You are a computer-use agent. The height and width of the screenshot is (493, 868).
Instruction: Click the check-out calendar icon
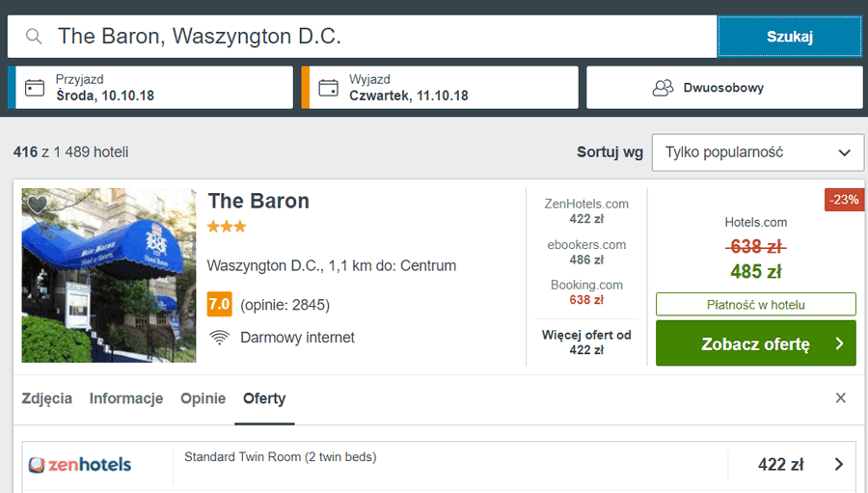(x=328, y=88)
